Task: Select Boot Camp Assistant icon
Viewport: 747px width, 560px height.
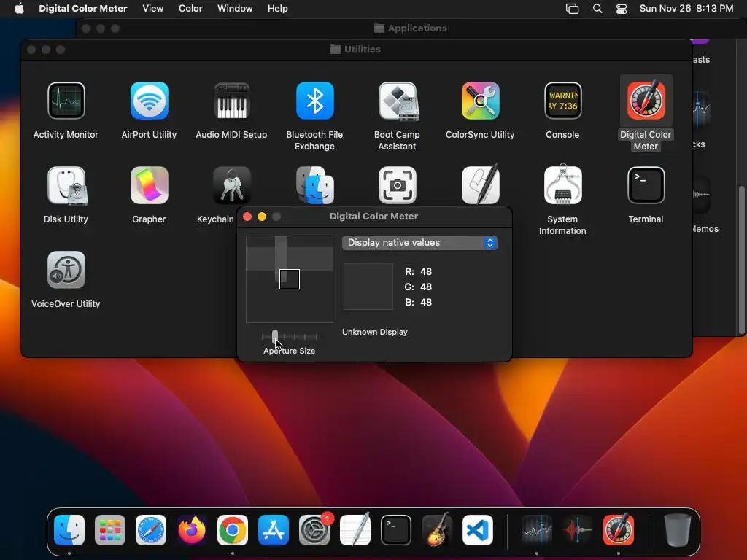Action: 398,101
